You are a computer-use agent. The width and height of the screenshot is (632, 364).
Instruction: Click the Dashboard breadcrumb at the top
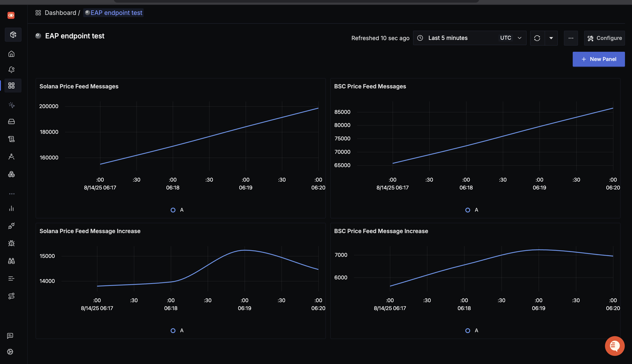pyautogui.click(x=61, y=12)
